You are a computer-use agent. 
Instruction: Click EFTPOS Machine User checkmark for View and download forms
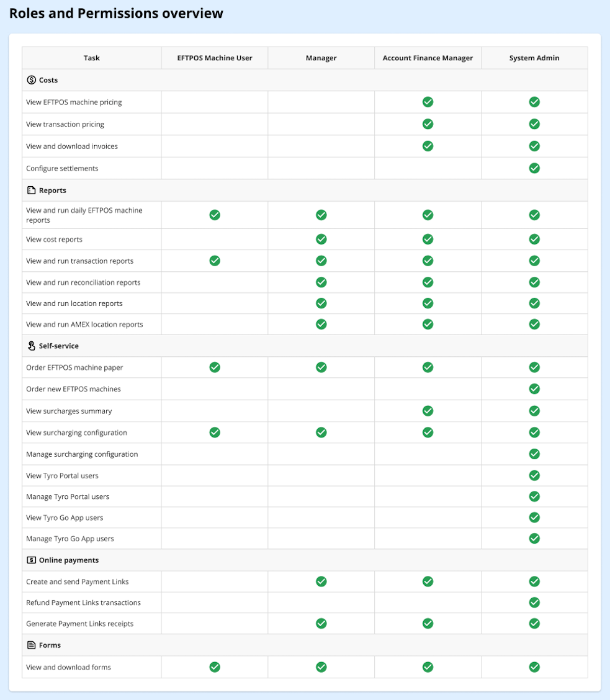[x=215, y=667]
